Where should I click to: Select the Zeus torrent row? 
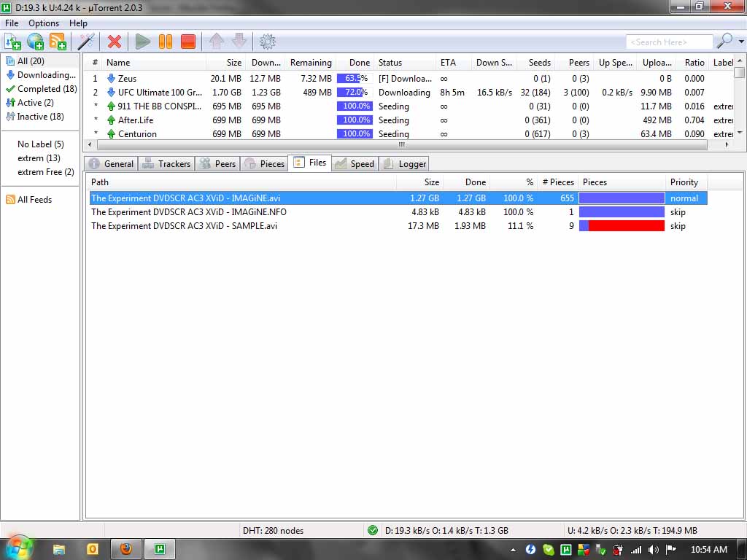(x=410, y=79)
